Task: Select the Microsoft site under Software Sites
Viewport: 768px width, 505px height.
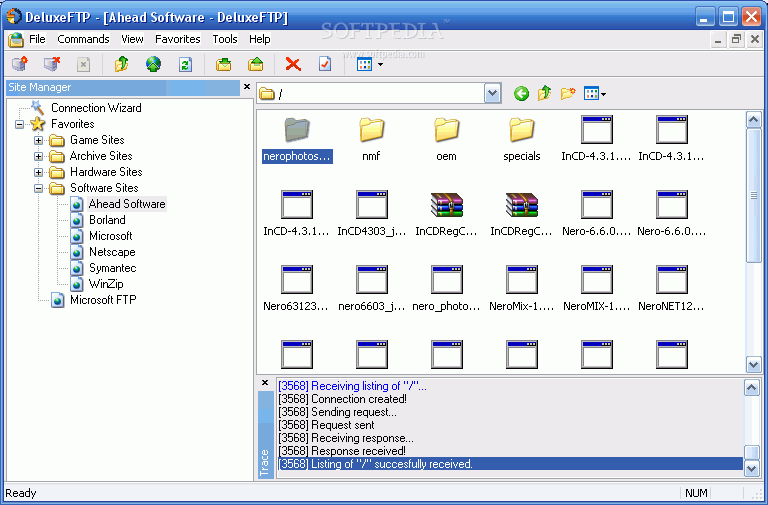Action: coord(111,236)
